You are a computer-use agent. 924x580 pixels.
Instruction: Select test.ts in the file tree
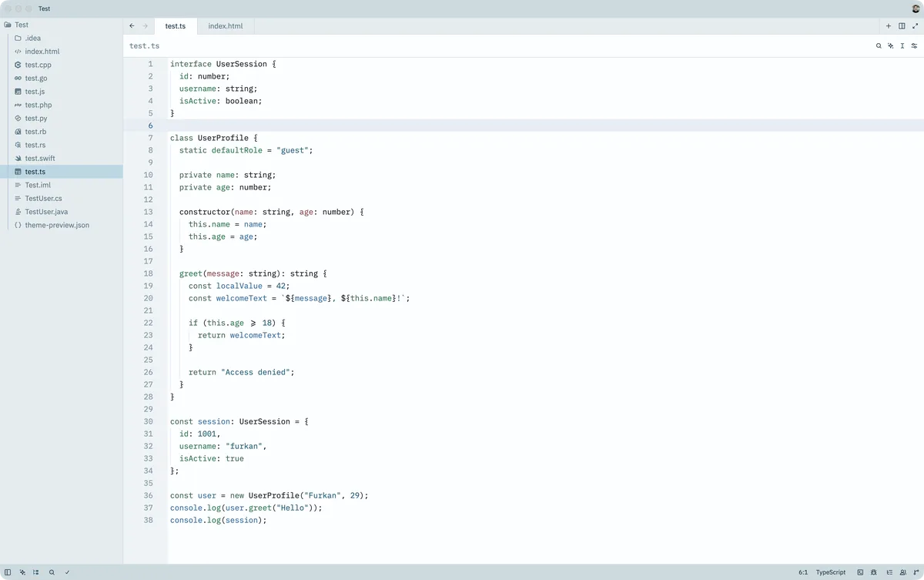pyautogui.click(x=62, y=172)
